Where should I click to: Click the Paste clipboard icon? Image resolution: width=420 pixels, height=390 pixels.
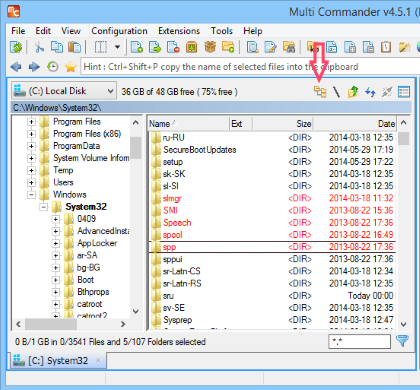(x=74, y=47)
